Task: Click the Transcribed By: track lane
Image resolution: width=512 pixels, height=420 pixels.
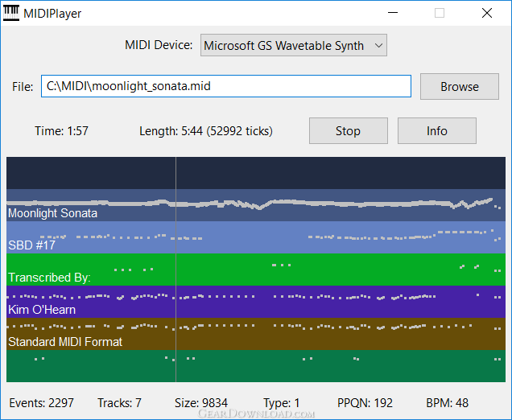Action: [x=256, y=270]
